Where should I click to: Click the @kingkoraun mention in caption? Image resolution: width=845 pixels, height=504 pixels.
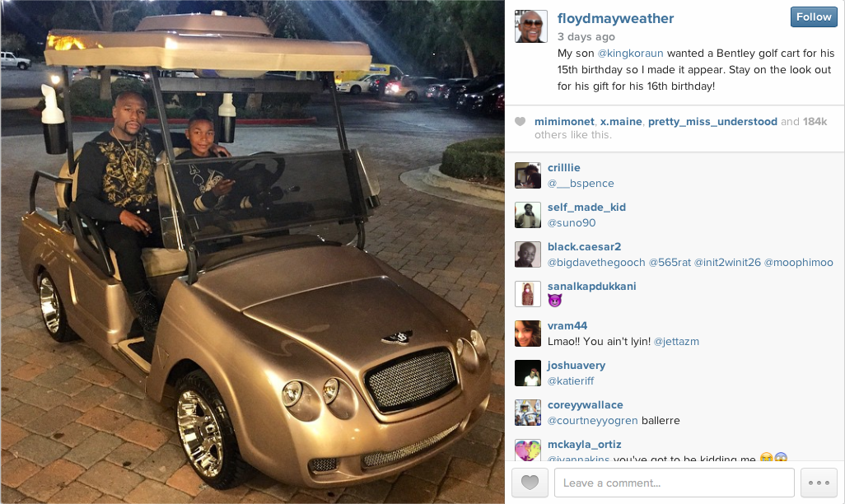(x=631, y=54)
